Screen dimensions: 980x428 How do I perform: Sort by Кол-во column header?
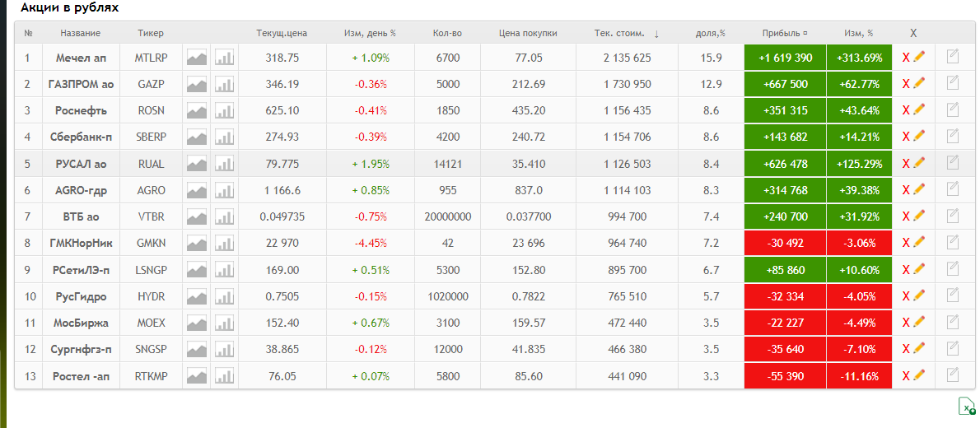447,33
